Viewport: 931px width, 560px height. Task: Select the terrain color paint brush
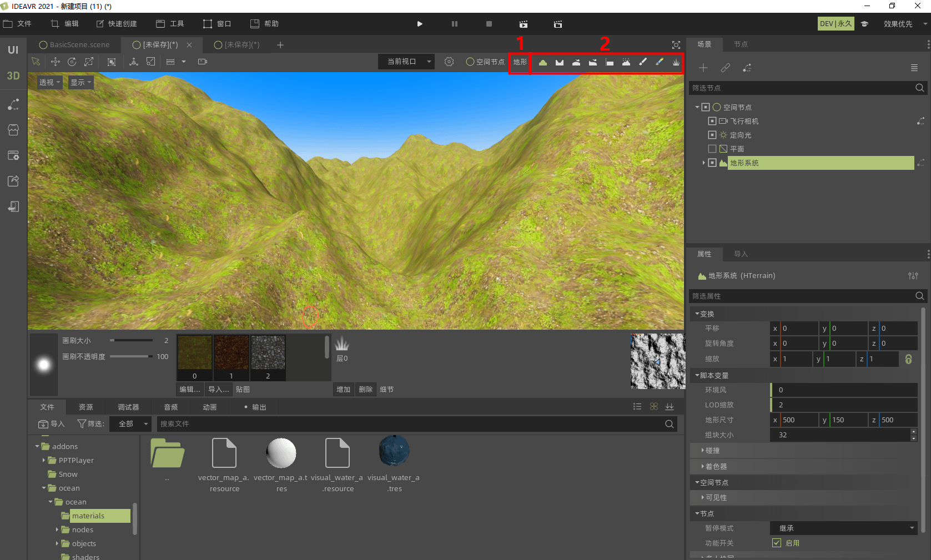pos(660,62)
